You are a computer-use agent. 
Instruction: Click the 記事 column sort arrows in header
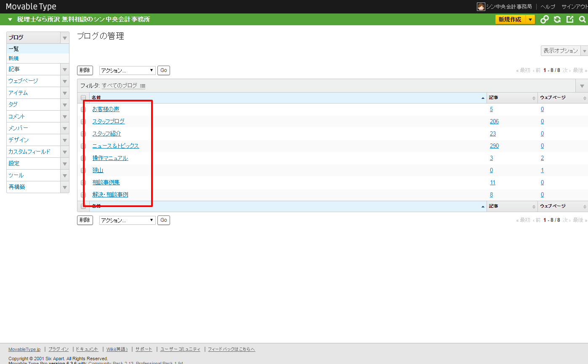(x=534, y=98)
